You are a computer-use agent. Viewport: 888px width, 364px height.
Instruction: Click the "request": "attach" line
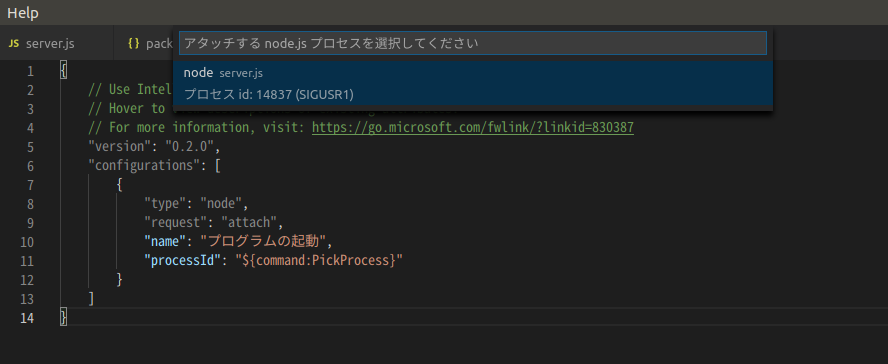click(x=214, y=223)
